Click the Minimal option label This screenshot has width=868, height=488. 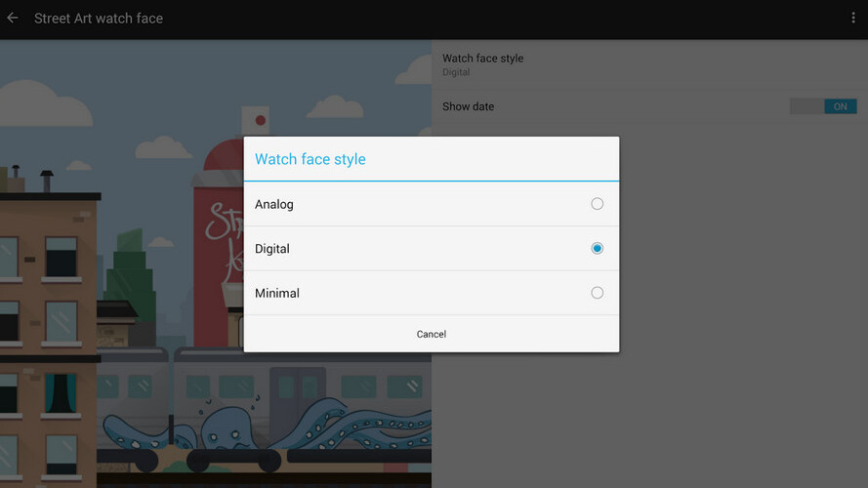point(277,293)
